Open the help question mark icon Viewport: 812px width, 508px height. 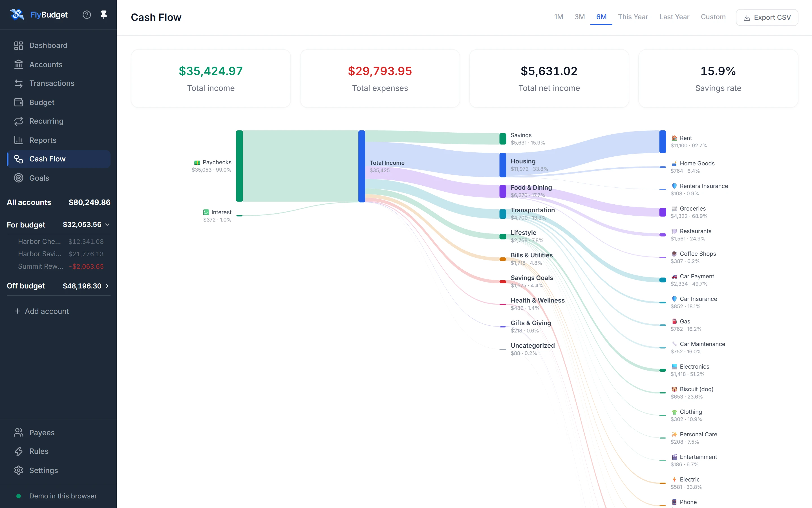[x=87, y=14]
